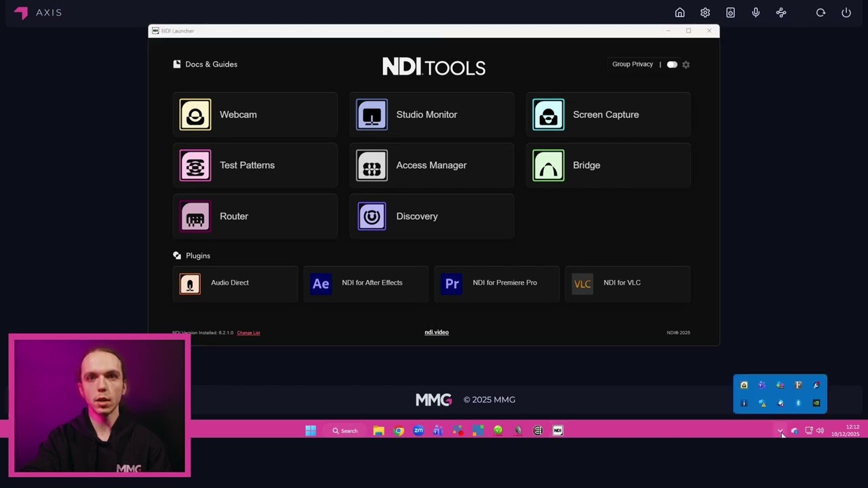Click the AXIS logo
This screenshot has height=488, width=868.
[38, 12]
